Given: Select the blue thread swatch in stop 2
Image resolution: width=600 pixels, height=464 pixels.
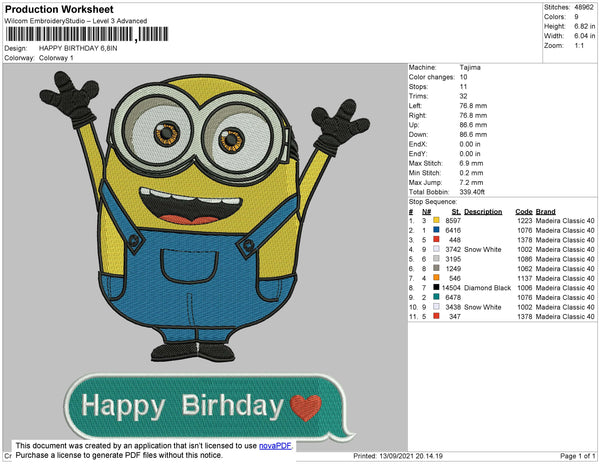Looking at the screenshot, I should (436, 230).
